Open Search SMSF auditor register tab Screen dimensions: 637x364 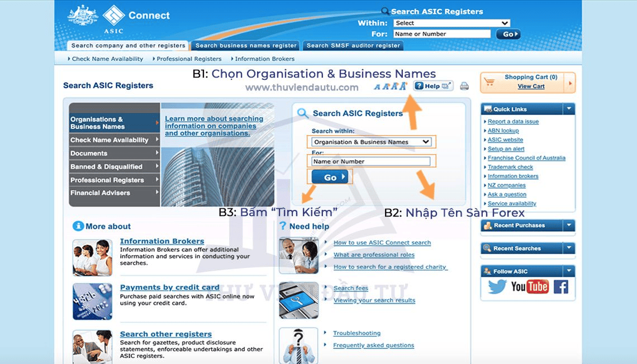[353, 45]
